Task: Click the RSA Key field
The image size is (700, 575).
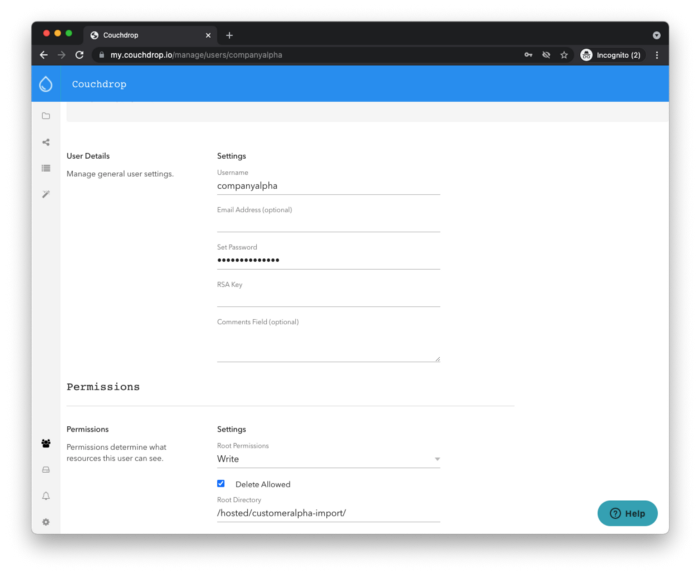Action: tap(329, 298)
